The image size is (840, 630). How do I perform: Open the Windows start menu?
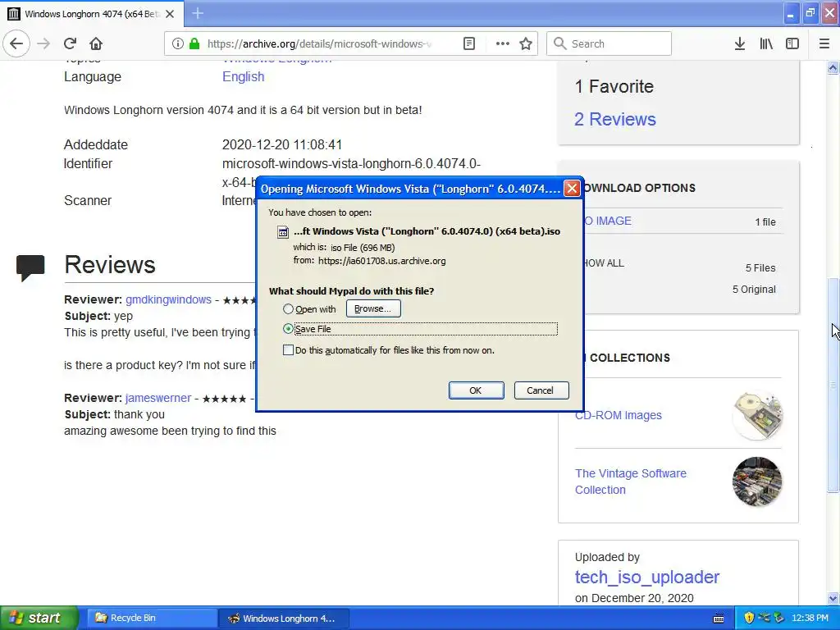(x=39, y=618)
